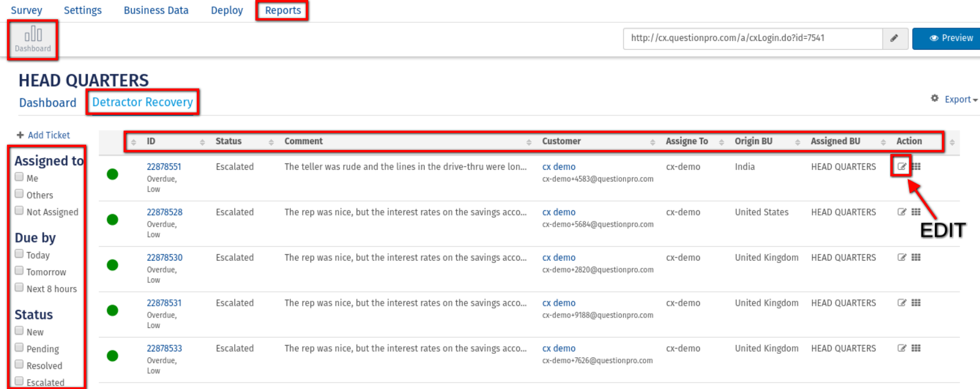Open cx demo customer with email cx-demo+5684
This screenshot has width=980, height=389.
[559, 212]
